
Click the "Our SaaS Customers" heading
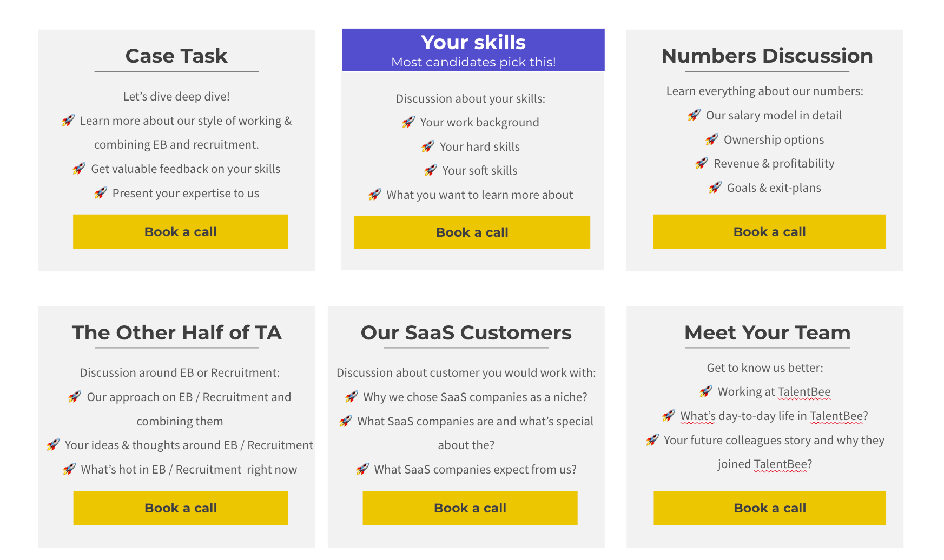click(466, 332)
